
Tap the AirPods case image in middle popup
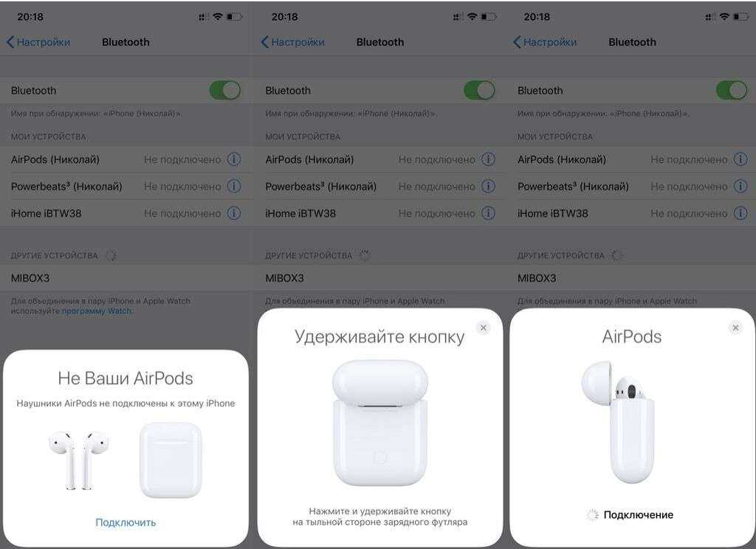click(x=380, y=423)
